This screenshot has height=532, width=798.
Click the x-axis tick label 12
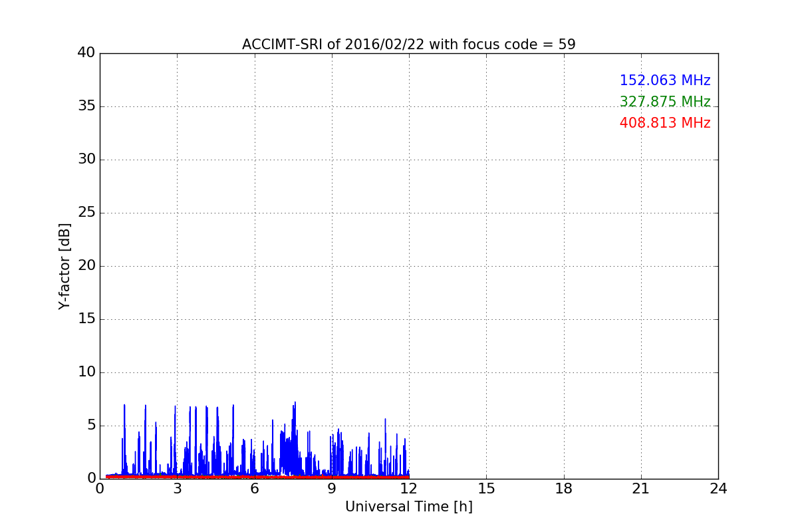pos(409,489)
